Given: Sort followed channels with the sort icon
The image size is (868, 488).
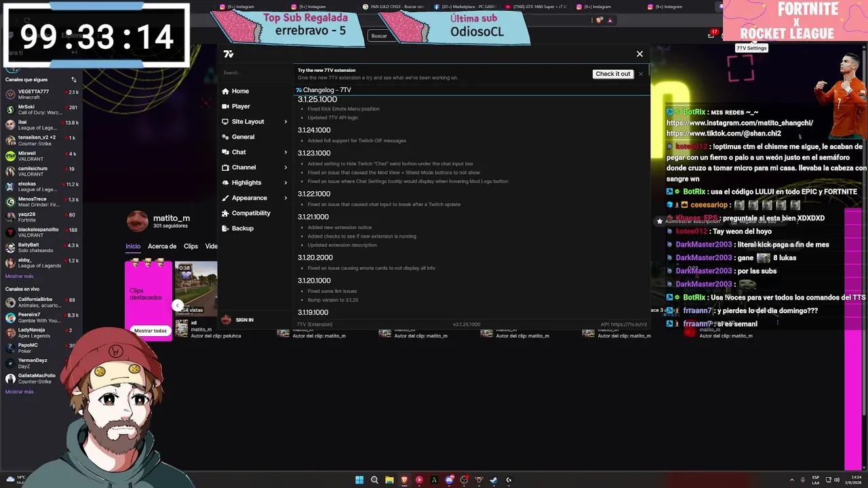Looking at the screenshot, I should [x=74, y=80].
